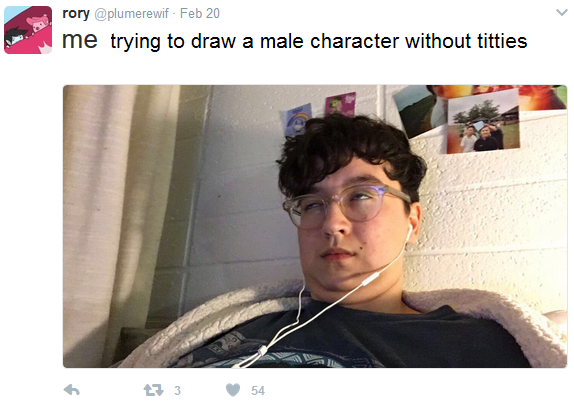Click the display name rory

click(x=76, y=14)
